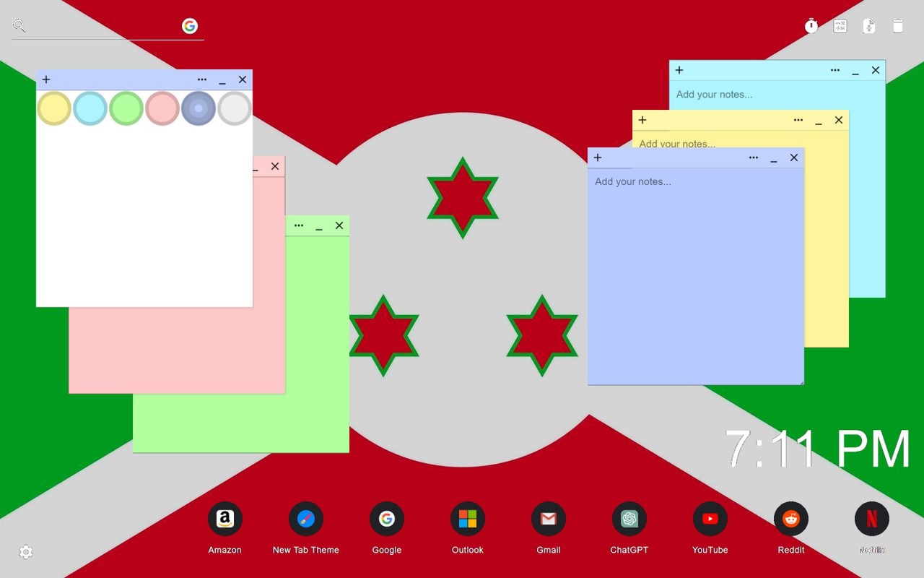The image size is (924, 578).
Task: Close the green note
Action: pos(339,225)
